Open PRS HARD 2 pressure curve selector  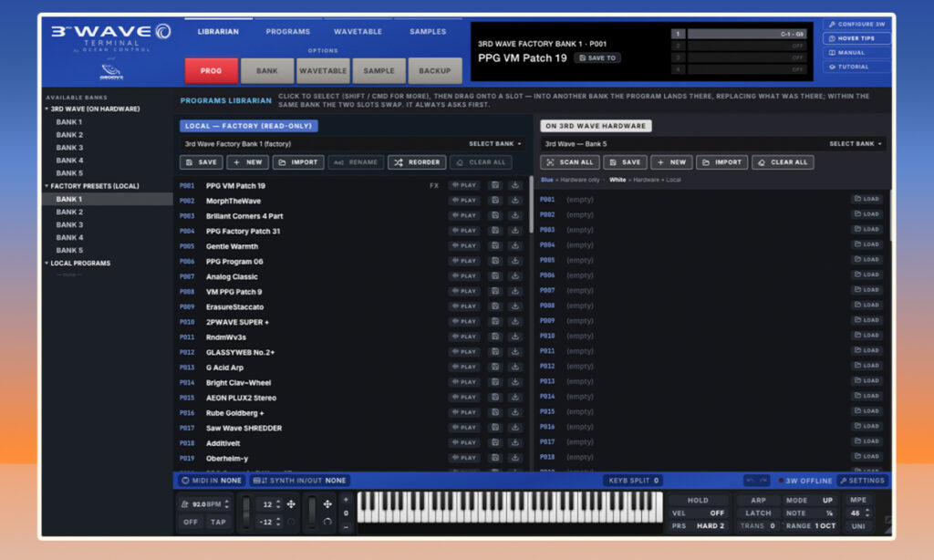pyautogui.click(x=698, y=526)
